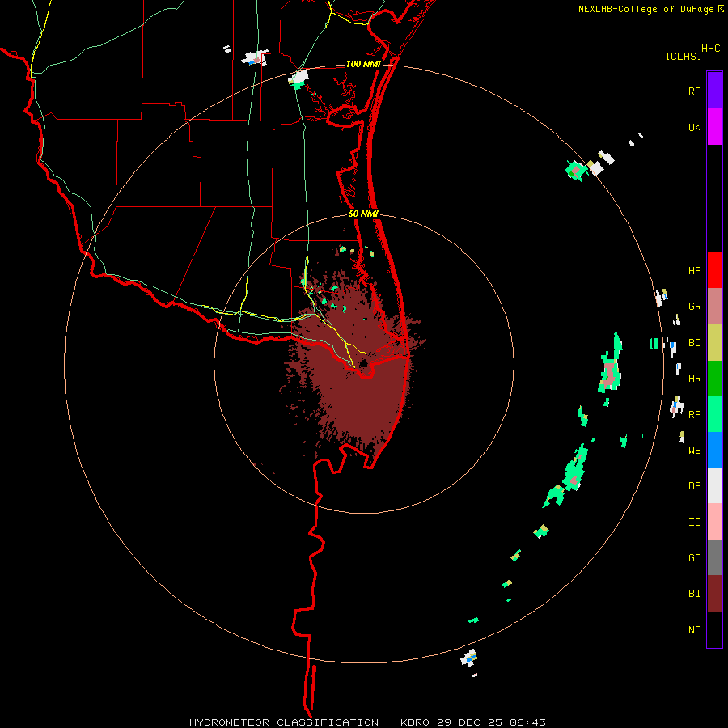Click the DS white legend swatch

(x=714, y=485)
